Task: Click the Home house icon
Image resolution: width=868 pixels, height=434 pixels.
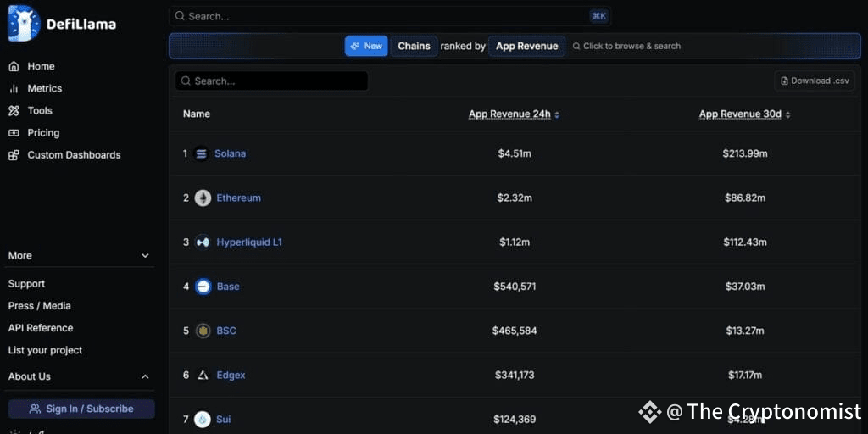Action: coord(14,66)
